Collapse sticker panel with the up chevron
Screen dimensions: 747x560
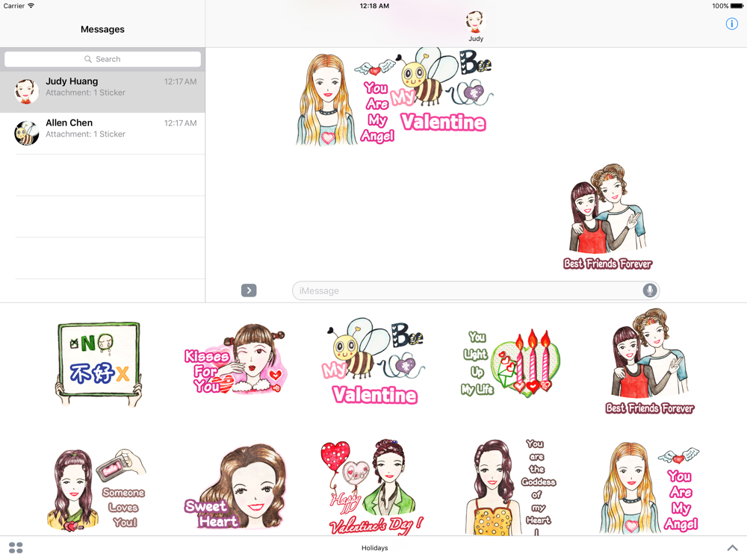(x=732, y=547)
